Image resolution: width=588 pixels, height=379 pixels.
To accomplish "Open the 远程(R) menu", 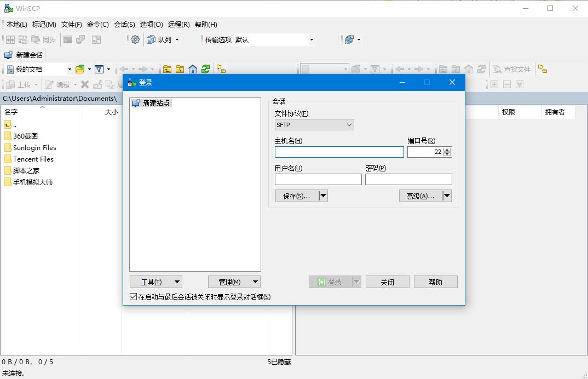I will [x=179, y=25].
